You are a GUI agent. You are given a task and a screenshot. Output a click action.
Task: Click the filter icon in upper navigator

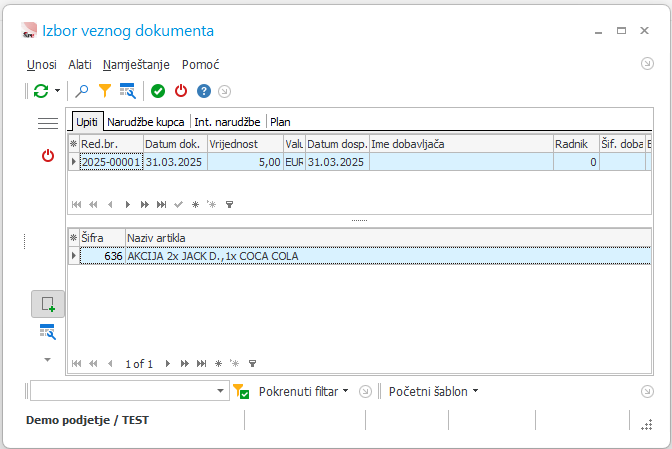coord(230,204)
